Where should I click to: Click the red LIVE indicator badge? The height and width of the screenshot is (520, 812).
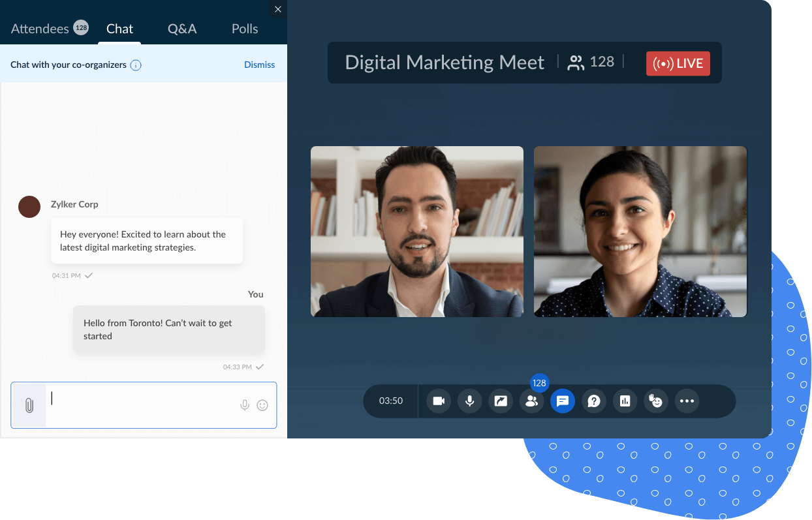[678, 63]
